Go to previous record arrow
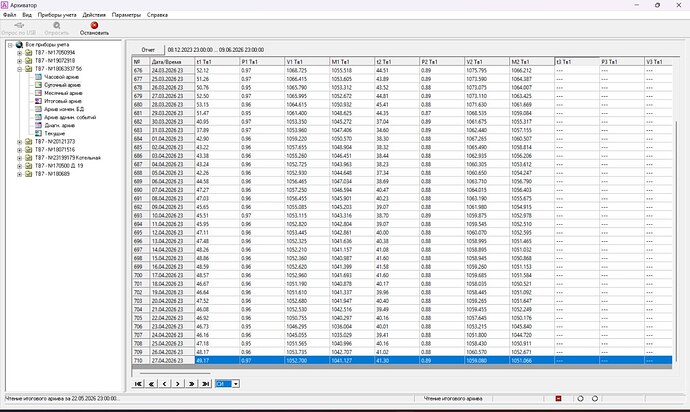 (x=165, y=384)
